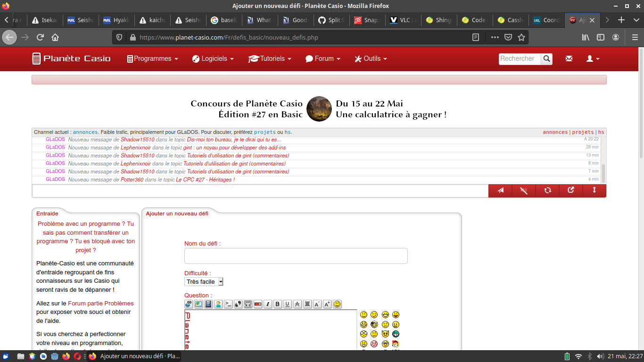The width and height of the screenshot is (644, 362).
Task: Go to the Planète Casio home logo
Action: [x=71, y=58]
